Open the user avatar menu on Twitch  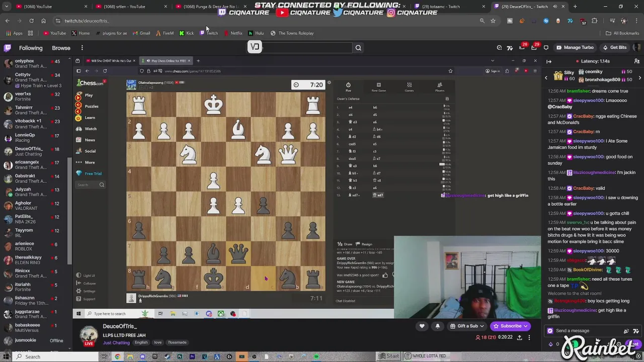click(x=637, y=47)
